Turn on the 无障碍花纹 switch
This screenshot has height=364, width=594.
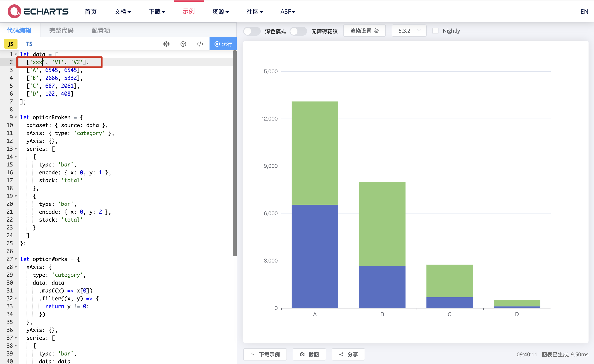[298, 31]
